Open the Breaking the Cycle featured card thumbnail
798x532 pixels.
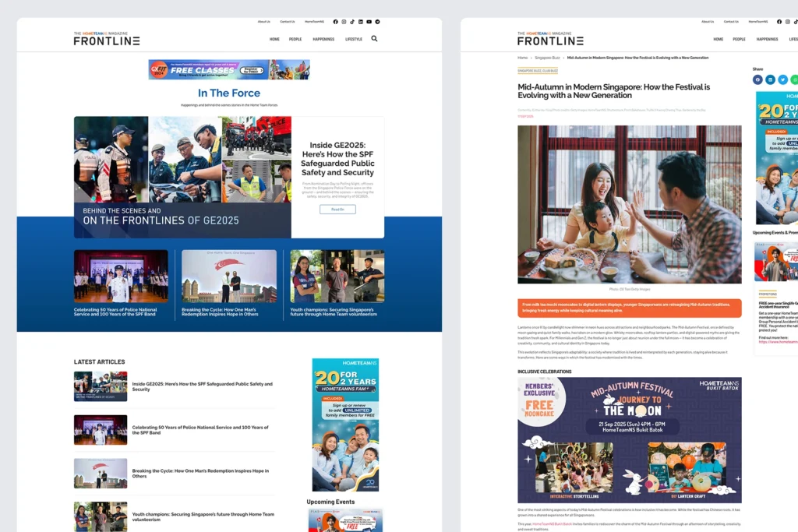point(229,276)
